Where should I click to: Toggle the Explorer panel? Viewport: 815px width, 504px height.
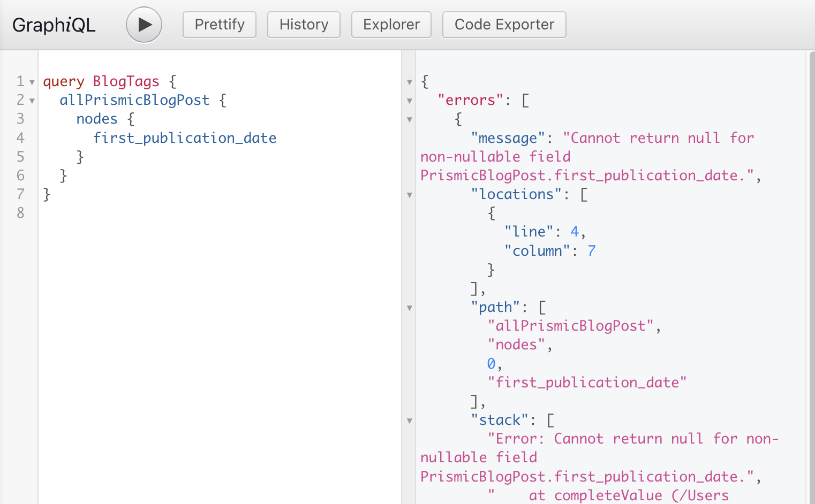391,25
